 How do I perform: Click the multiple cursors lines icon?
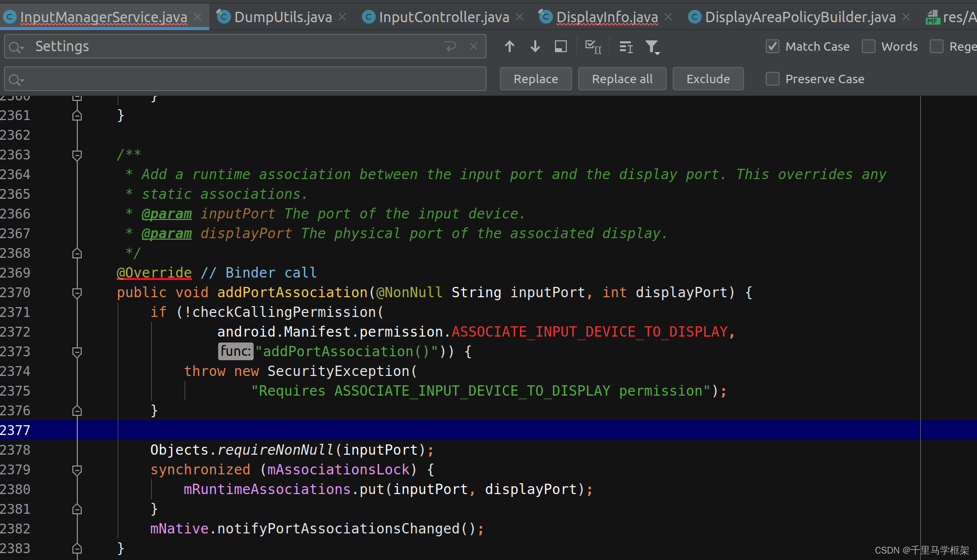pos(626,47)
